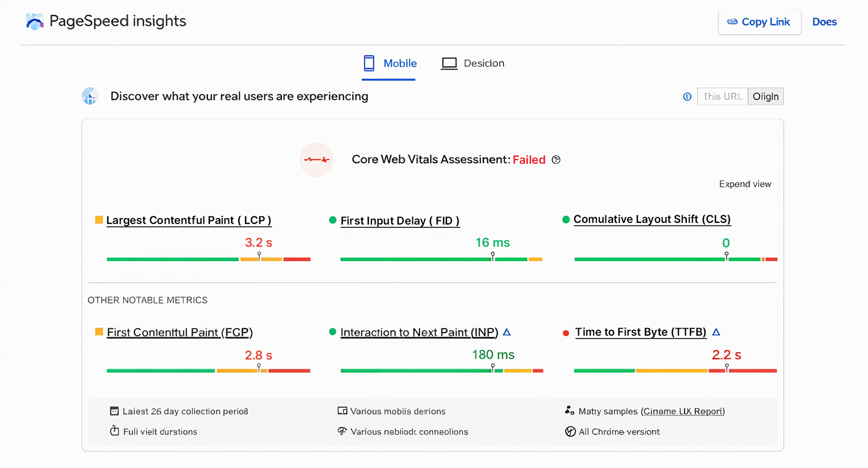Select the This URL toggle option
The height and width of the screenshot is (468, 868).
pos(723,97)
